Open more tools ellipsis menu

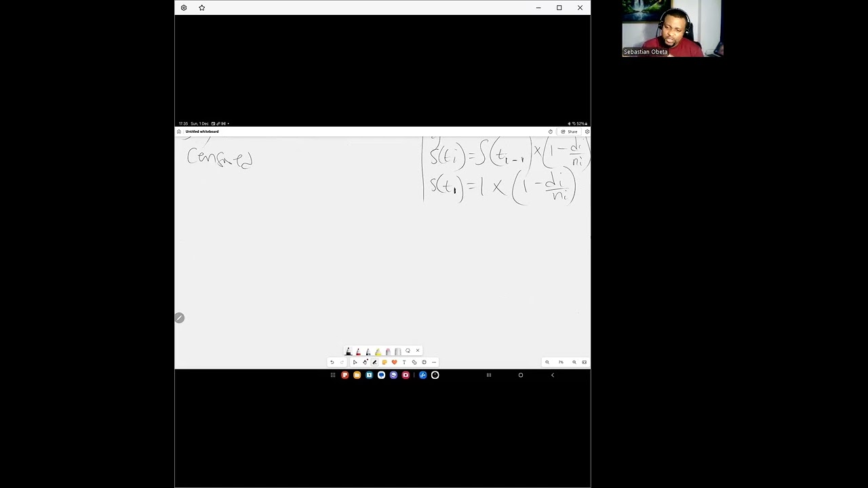coord(434,362)
